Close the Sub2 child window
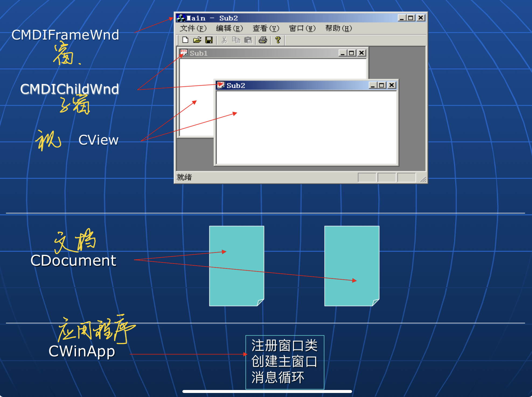Screen dimensions: 532x397 (392, 85)
